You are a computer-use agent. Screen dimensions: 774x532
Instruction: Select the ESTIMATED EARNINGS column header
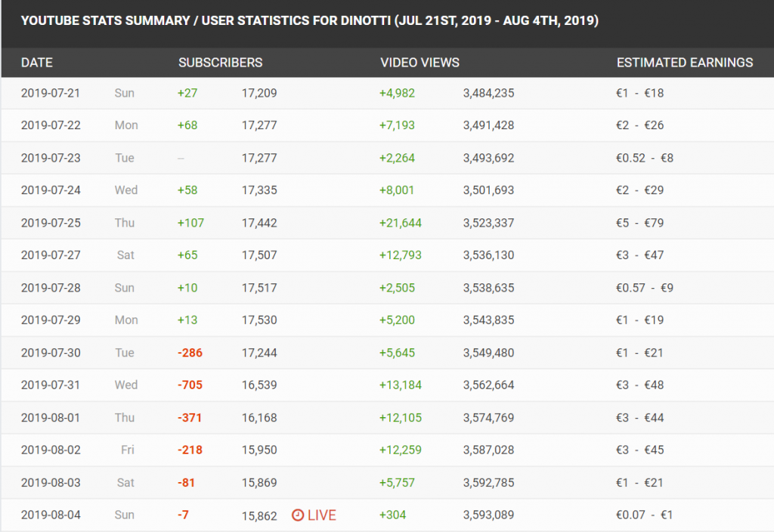(685, 63)
